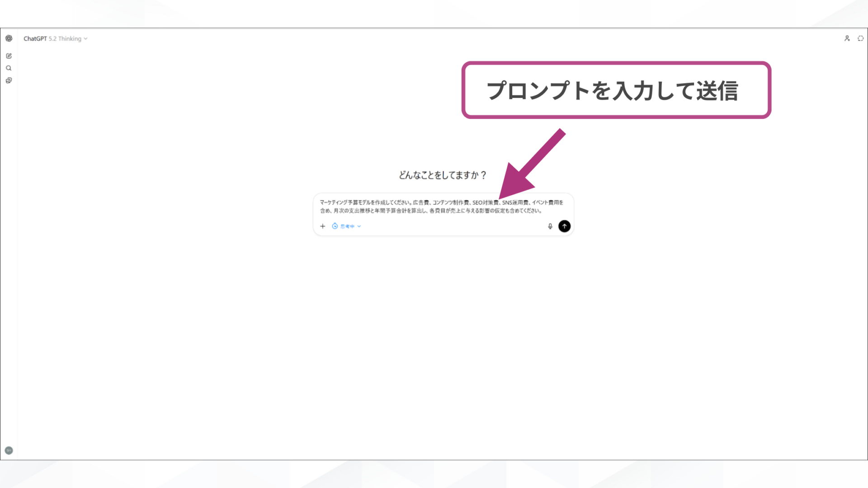Open the model picker chevron next to Thinking
Image resolution: width=868 pixels, height=488 pixels.
coord(86,38)
